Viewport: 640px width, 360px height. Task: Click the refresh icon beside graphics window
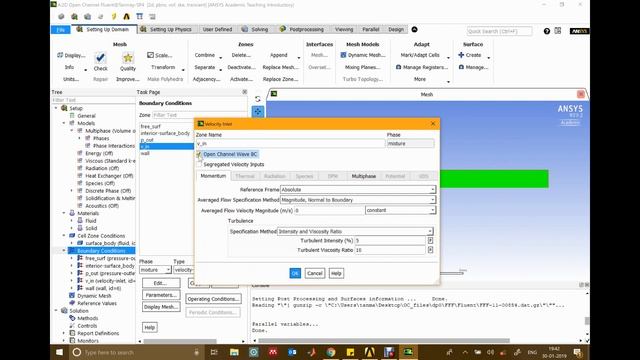point(258,99)
